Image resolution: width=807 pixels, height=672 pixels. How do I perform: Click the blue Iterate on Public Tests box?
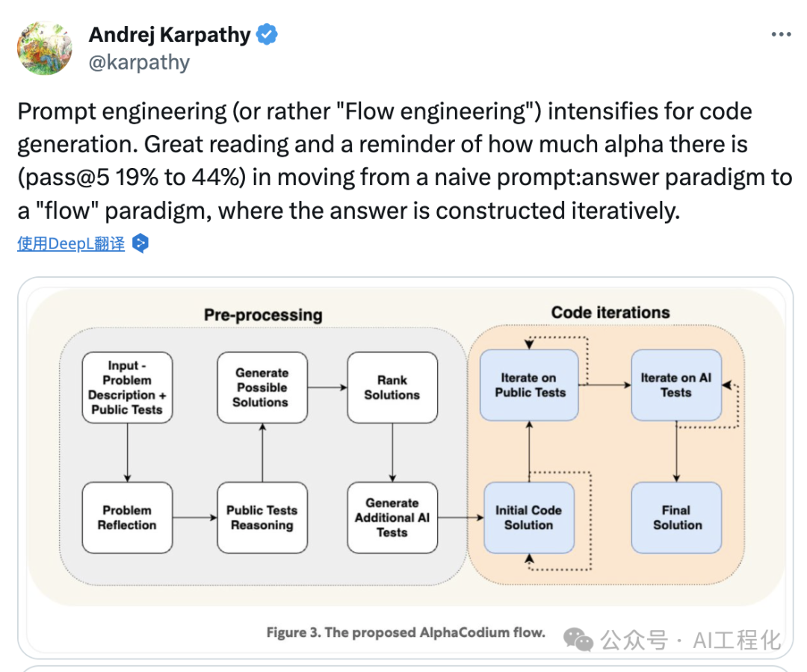pos(530,385)
